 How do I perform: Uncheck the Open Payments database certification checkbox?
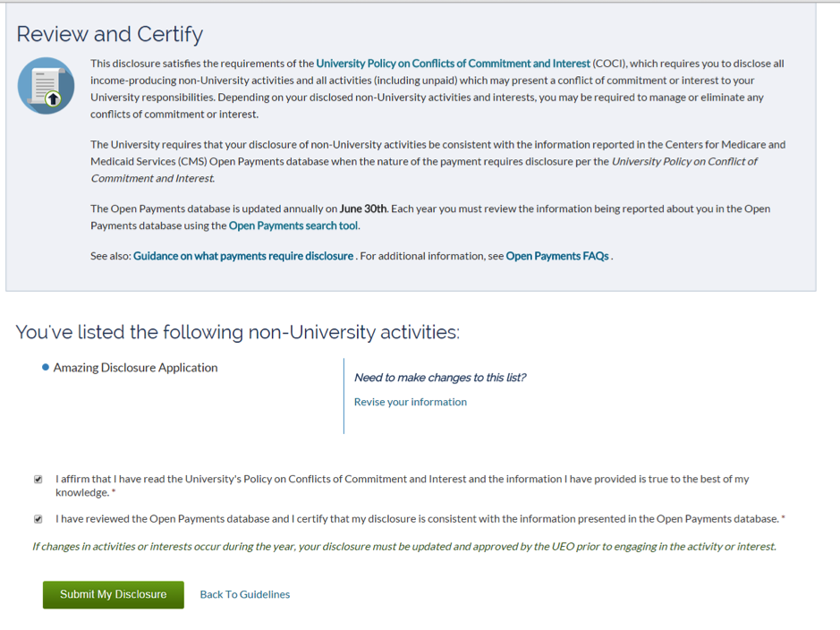click(x=38, y=519)
